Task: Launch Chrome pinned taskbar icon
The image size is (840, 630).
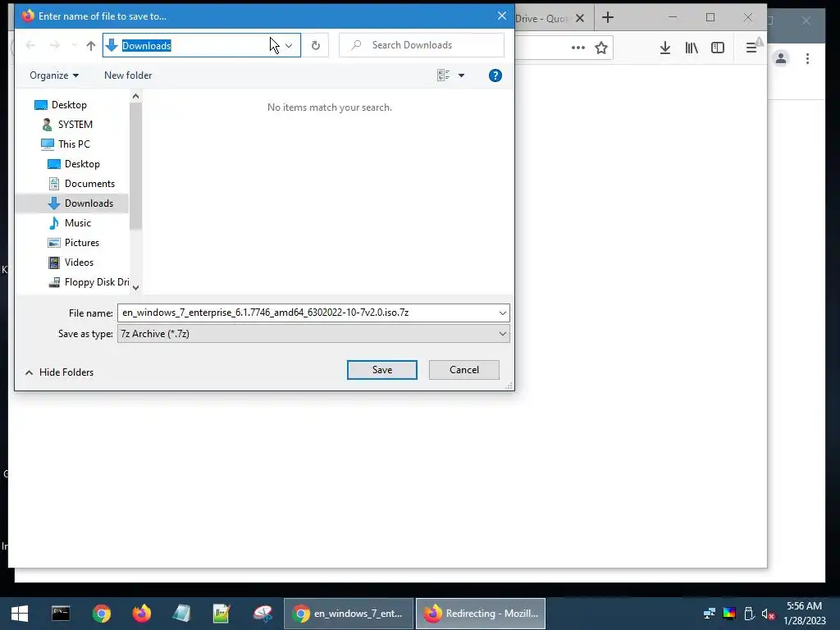Action: [x=101, y=614]
